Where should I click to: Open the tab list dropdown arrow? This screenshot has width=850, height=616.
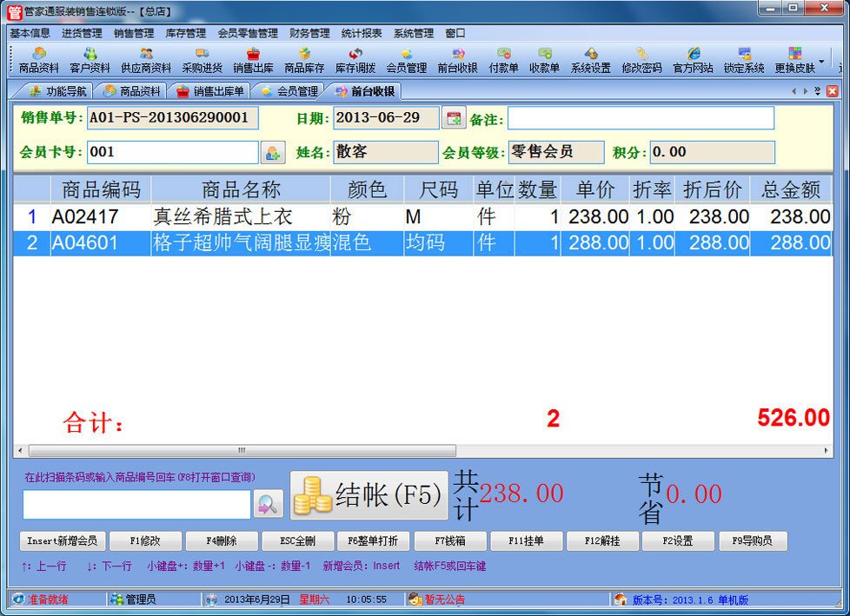(x=817, y=91)
